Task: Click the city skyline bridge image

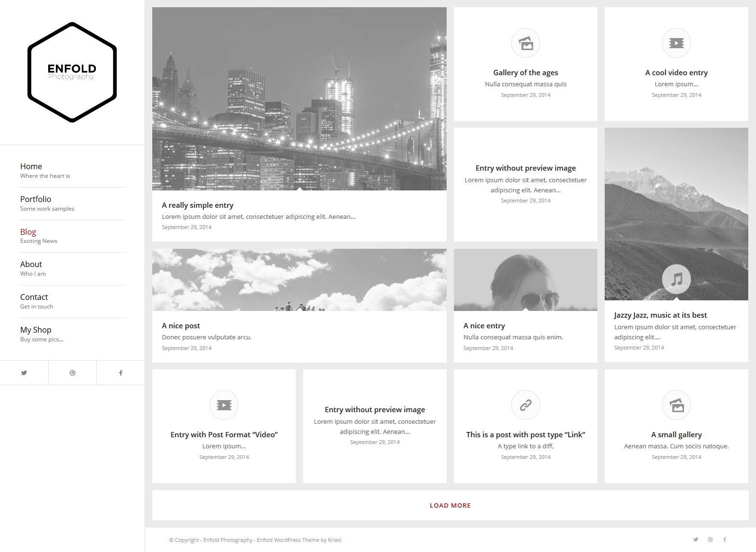Action: coord(299,99)
